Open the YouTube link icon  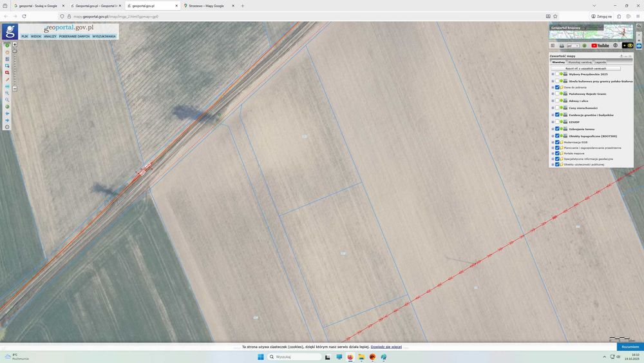point(600,46)
